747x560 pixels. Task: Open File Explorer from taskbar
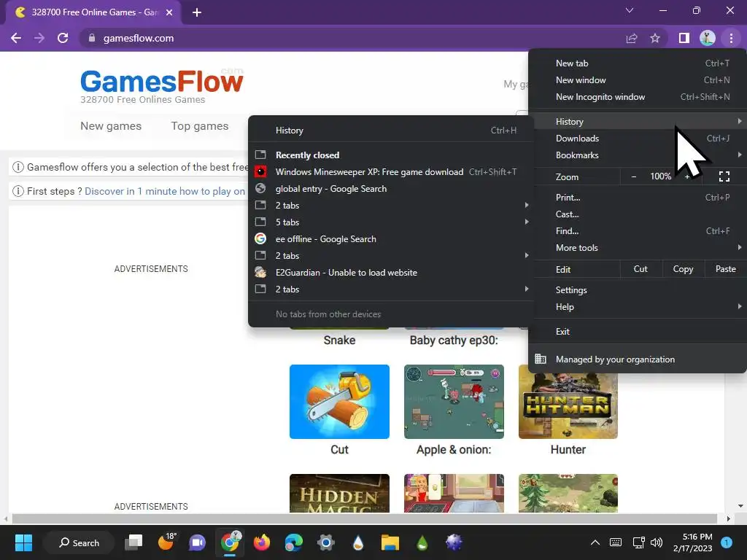coord(390,542)
